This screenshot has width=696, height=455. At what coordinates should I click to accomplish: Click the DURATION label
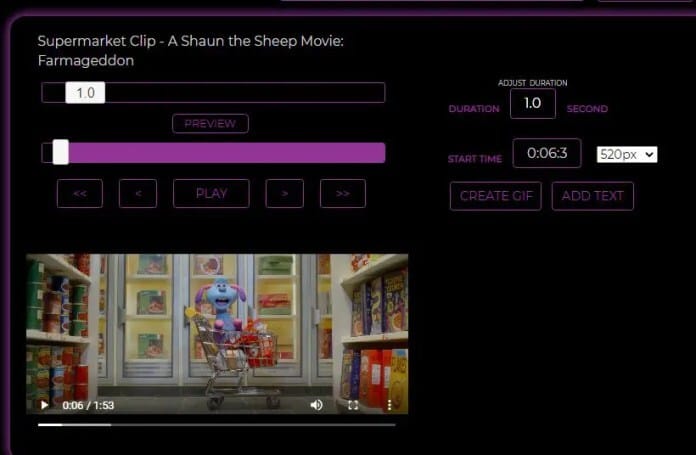point(474,109)
